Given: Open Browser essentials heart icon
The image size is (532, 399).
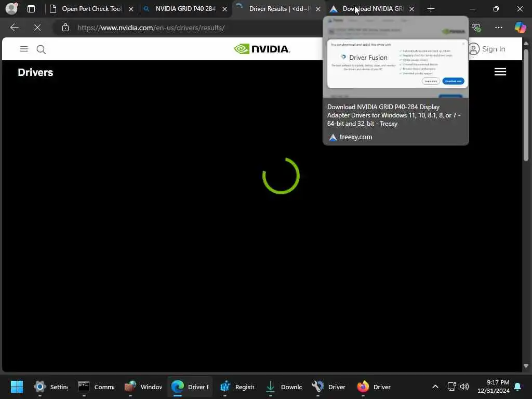Looking at the screenshot, I should [476, 28].
